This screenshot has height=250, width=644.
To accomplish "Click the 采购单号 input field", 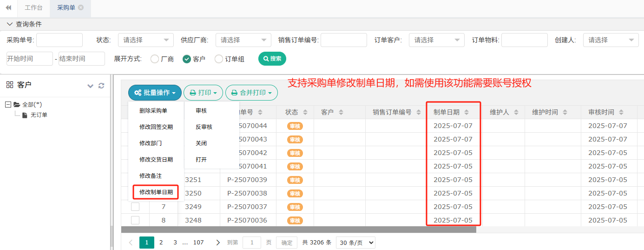I will tap(59, 40).
